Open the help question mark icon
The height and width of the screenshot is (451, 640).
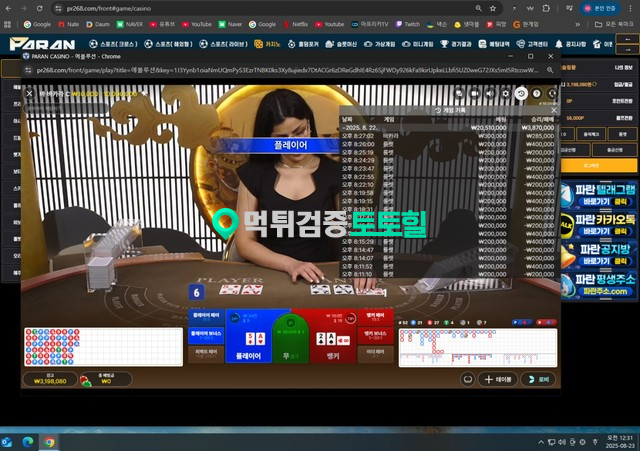tap(537, 93)
